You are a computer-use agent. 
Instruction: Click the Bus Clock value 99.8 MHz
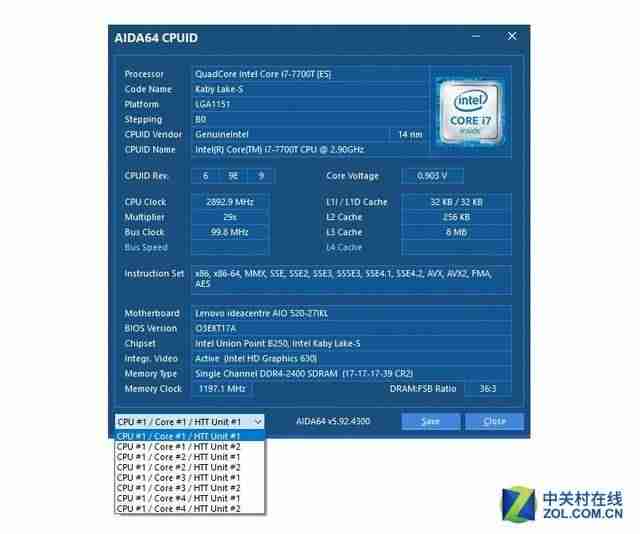[x=230, y=232]
